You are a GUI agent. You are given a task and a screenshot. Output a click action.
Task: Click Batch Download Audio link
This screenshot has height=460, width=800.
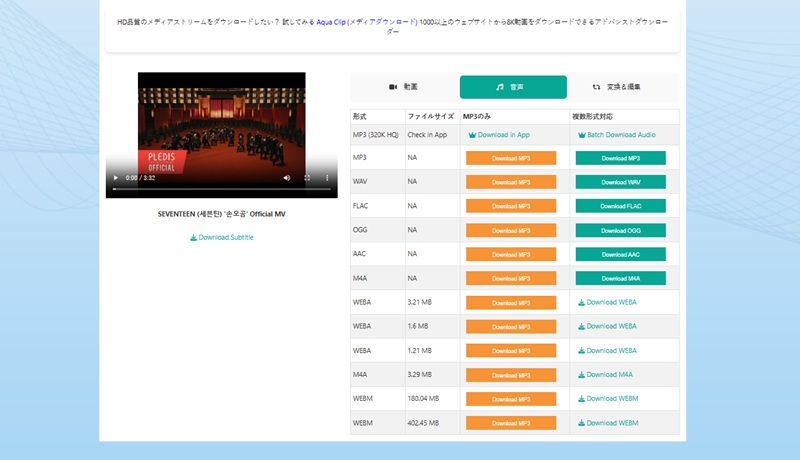coord(616,134)
